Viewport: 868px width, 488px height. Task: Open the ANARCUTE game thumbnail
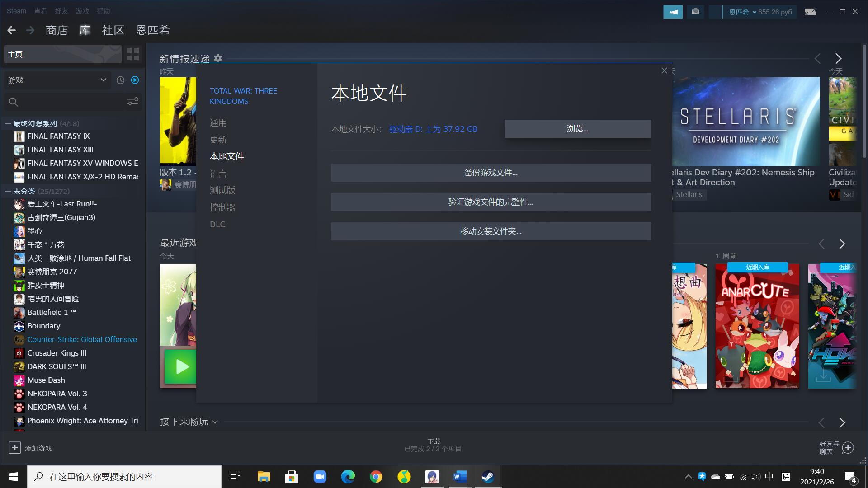click(x=757, y=326)
